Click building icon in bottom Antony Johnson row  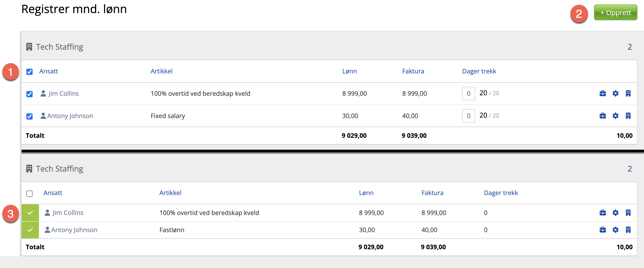tap(628, 230)
